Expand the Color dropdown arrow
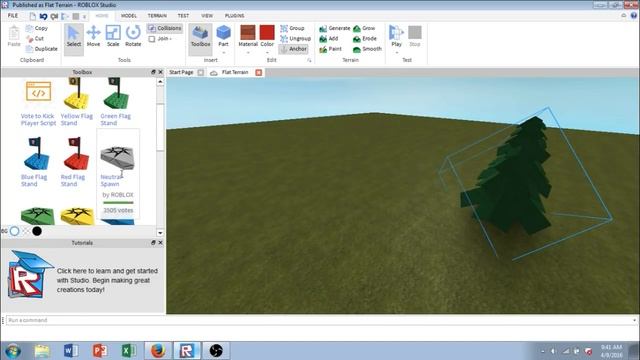Screen dimensions: 640x360 [267, 53]
